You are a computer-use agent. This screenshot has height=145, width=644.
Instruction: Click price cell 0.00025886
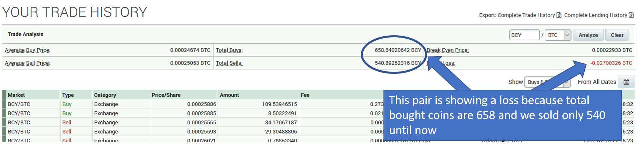[202, 104]
